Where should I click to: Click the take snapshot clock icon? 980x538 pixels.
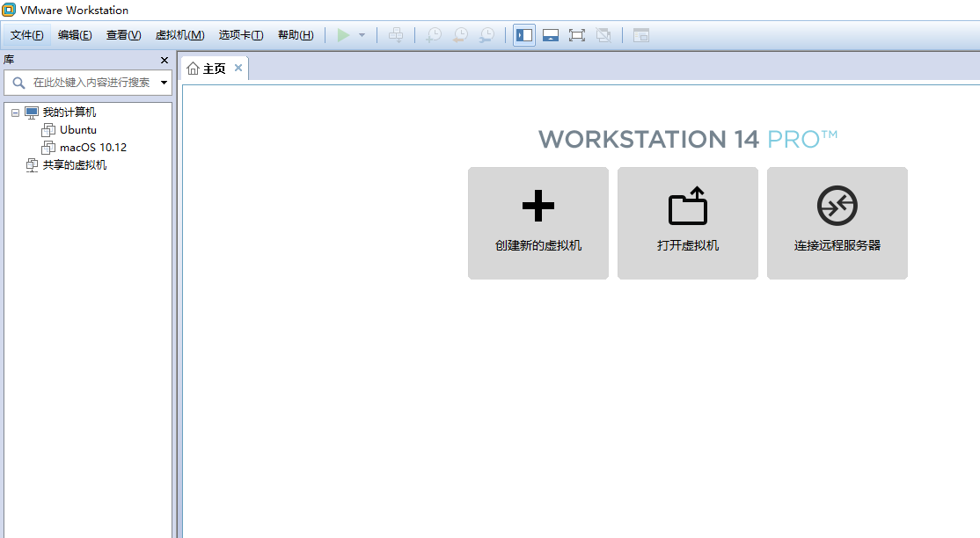point(433,35)
